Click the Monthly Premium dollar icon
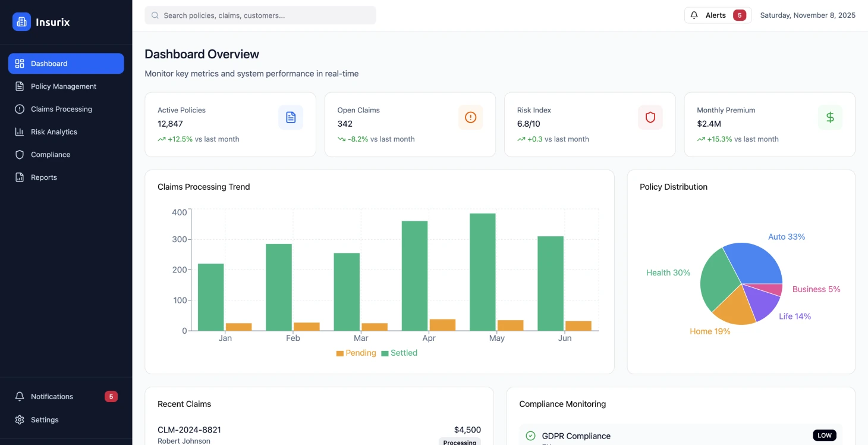 (x=830, y=117)
